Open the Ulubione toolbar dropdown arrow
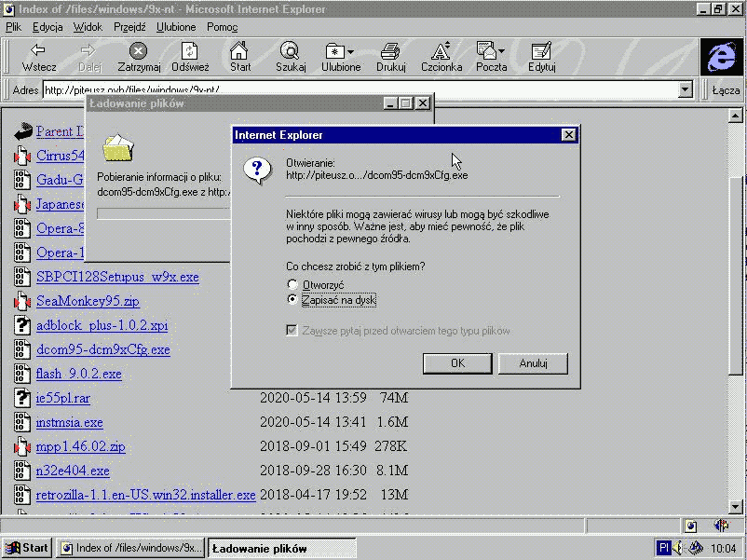This screenshot has width=747, height=560. point(350,51)
